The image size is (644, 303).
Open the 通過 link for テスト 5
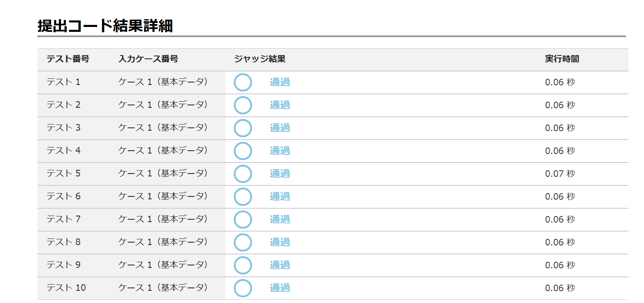(280, 174)
